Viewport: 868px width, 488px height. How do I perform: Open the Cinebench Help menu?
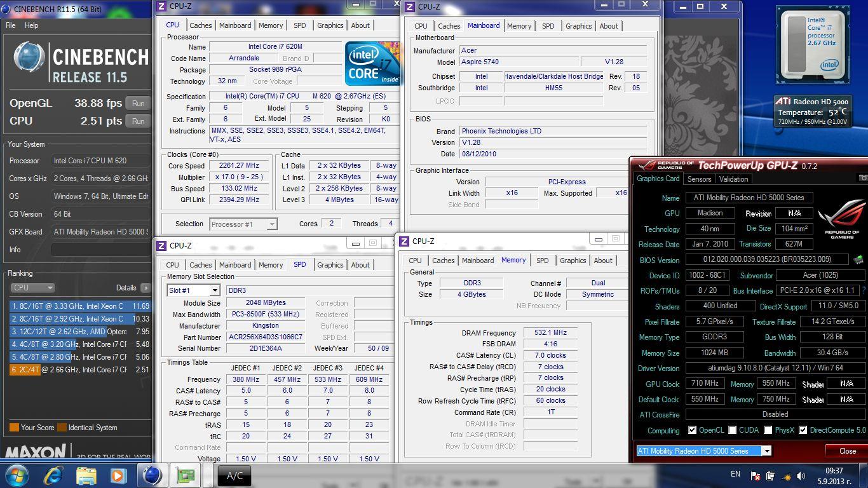coord(32,25)
